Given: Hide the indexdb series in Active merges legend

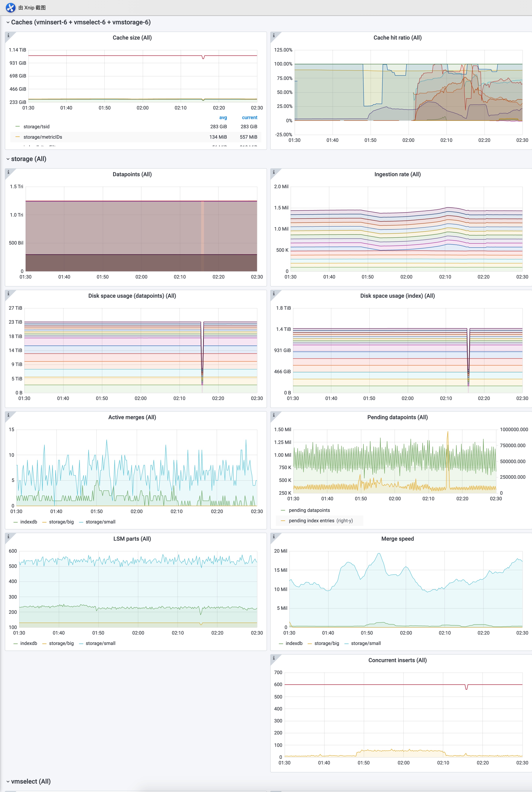Looking at the screenshot, I should pos(29,522).
